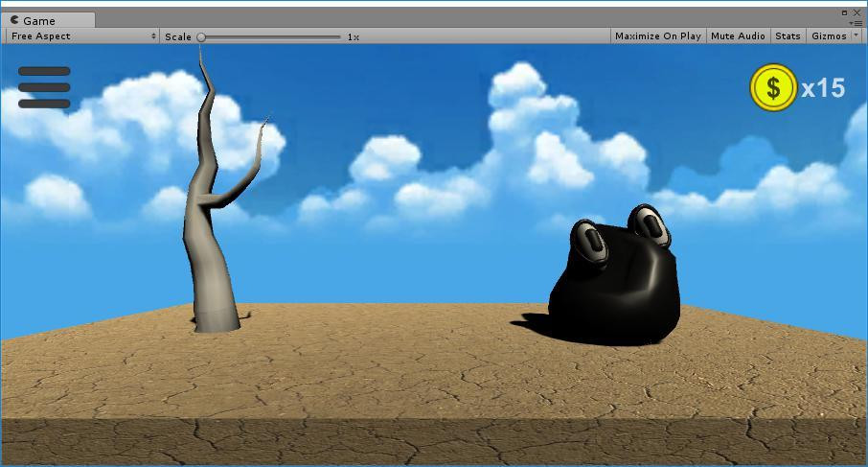Toggle Gizmos display
868x467 pixels.
point(829,36)
